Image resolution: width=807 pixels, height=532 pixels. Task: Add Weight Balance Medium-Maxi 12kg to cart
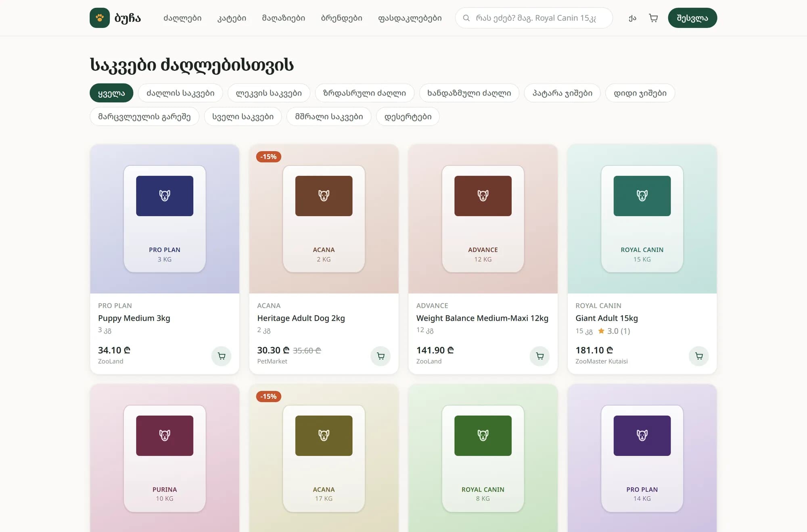539,356
